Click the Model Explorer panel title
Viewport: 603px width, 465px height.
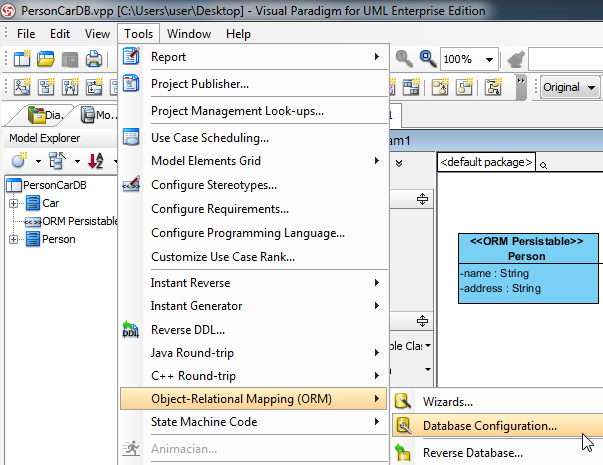45,138
